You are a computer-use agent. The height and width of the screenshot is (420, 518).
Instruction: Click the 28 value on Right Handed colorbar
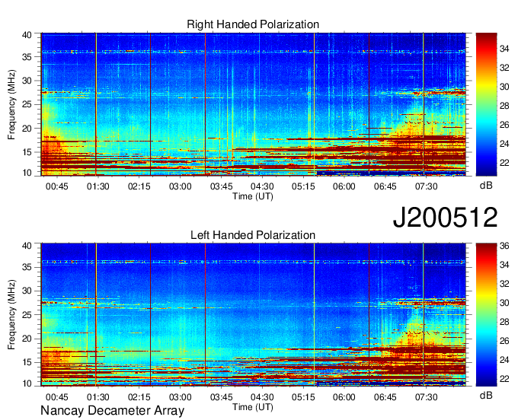(504, 106)
